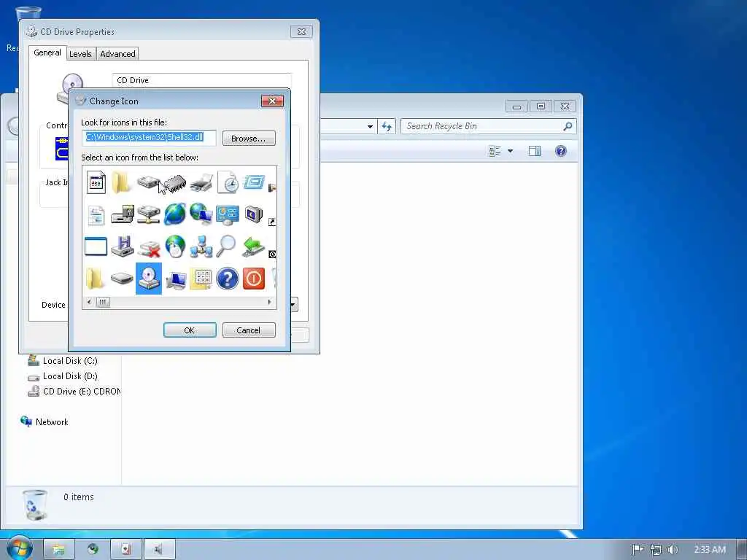747x560 pixels.
Task: Click the OK button in Change Icon
Action: click(190, 330)
